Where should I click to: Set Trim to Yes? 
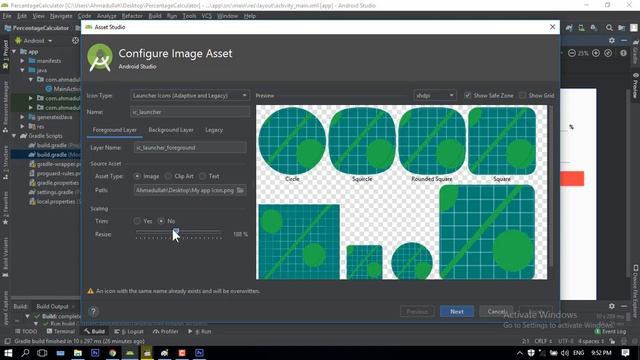point(137,221)
